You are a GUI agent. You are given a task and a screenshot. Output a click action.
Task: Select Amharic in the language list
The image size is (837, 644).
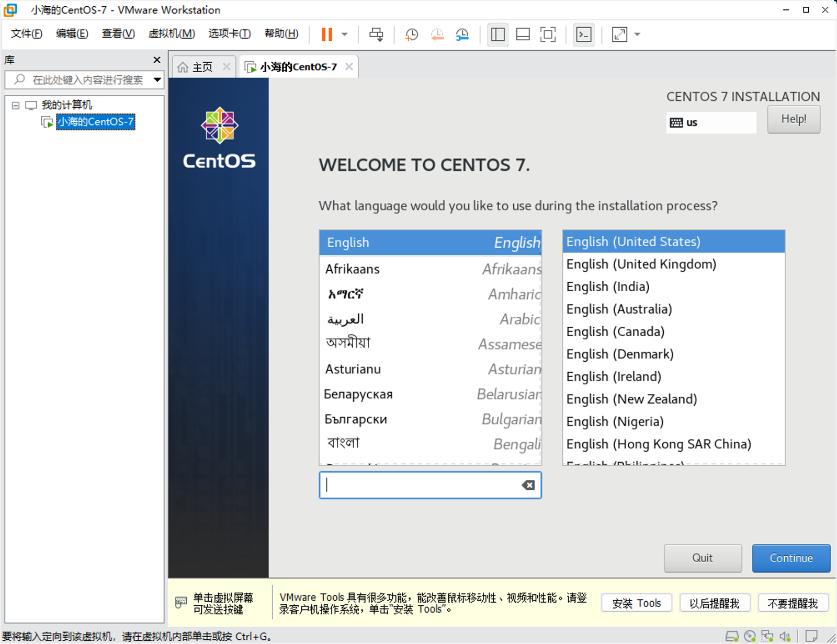point(431,294)
